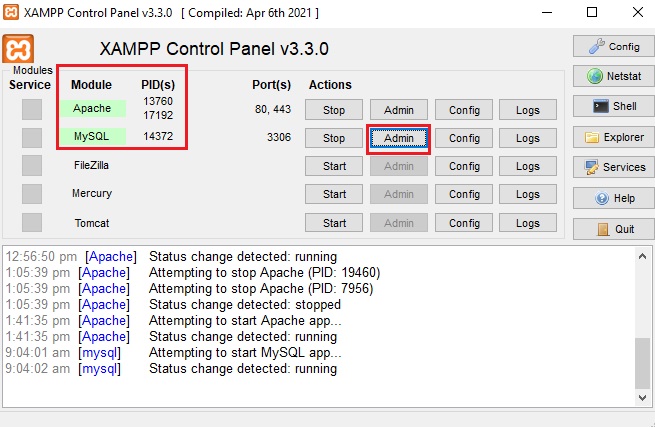Open Services via its icon
This screenshot has height=427, width=655.
[613, 167]
